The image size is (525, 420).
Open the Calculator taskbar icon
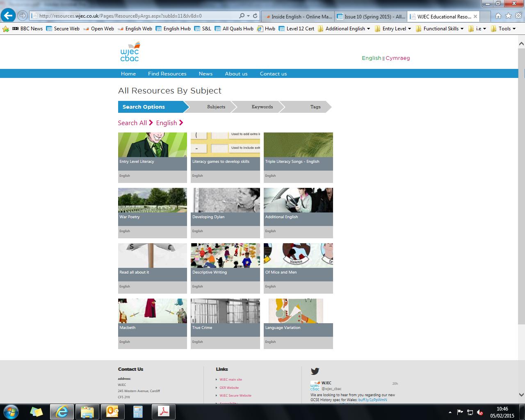(x=138, y=411)
